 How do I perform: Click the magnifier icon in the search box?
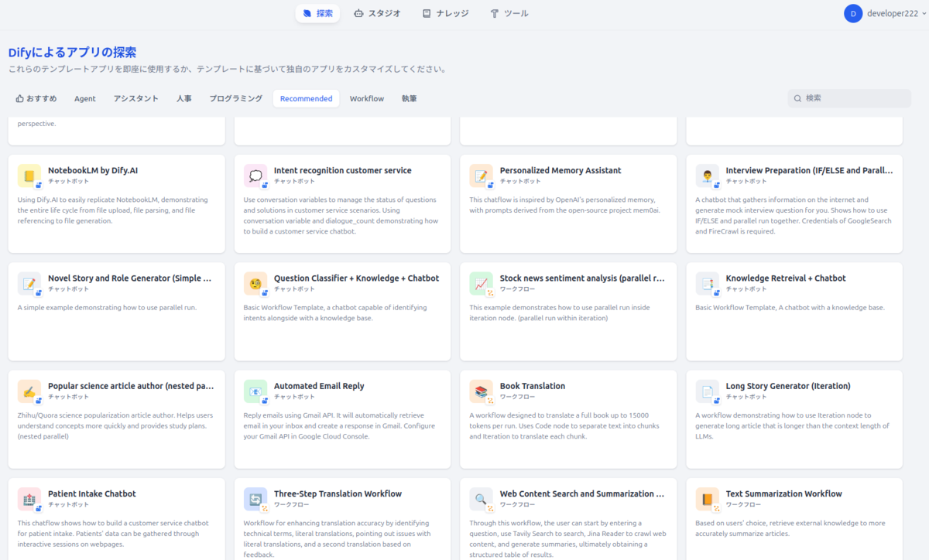tap(797, 98)
